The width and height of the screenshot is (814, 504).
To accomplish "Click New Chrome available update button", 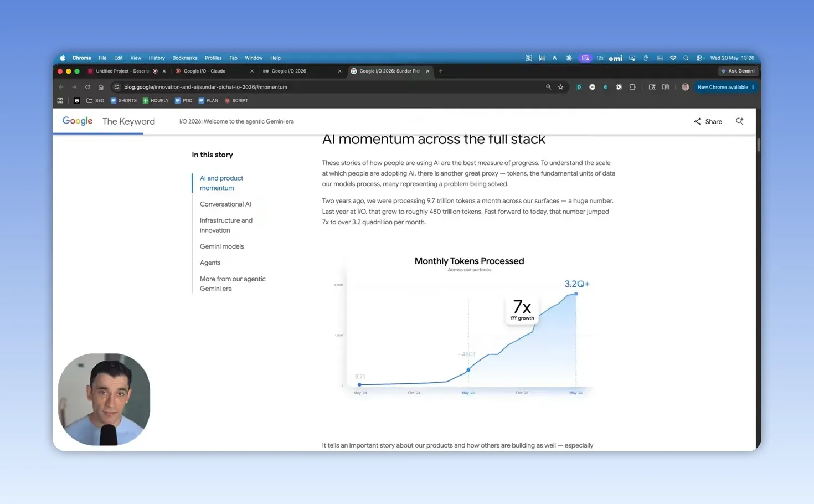I will [725, 87].
